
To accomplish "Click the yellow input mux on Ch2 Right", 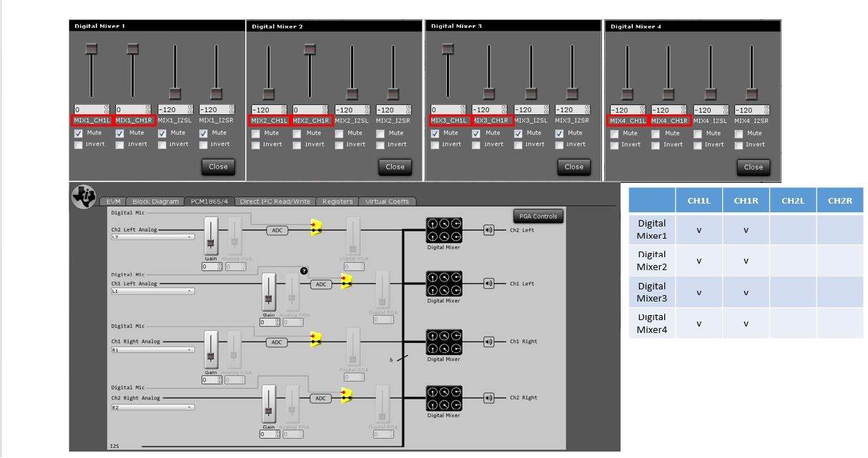I will pyautogui.click(x=347, y=395).
